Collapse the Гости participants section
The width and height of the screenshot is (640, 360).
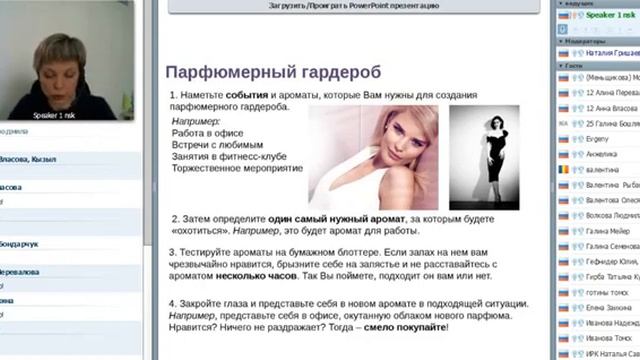point(561,66)
